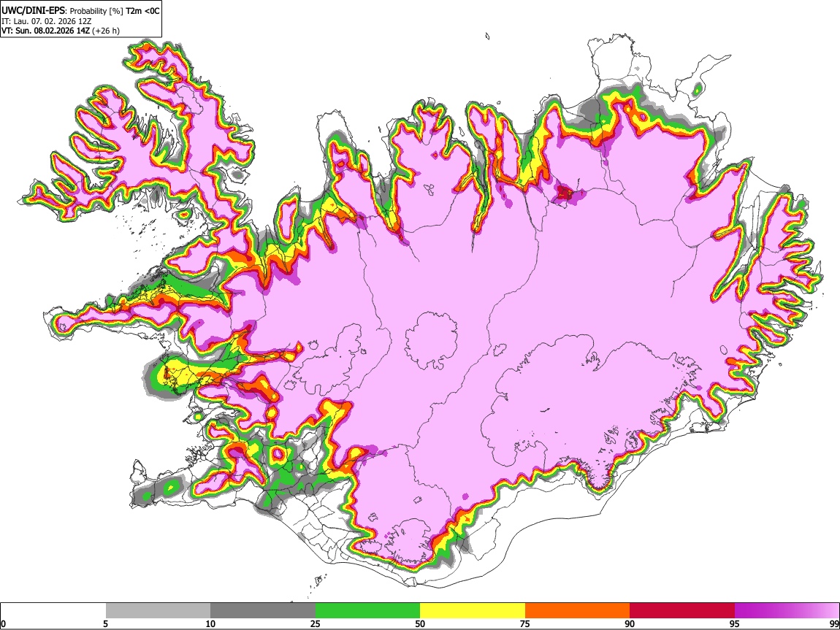Click the IT: Lau. 07. 02. 2026 12Z line
This screenshot has height=630, width=840.
47,21
